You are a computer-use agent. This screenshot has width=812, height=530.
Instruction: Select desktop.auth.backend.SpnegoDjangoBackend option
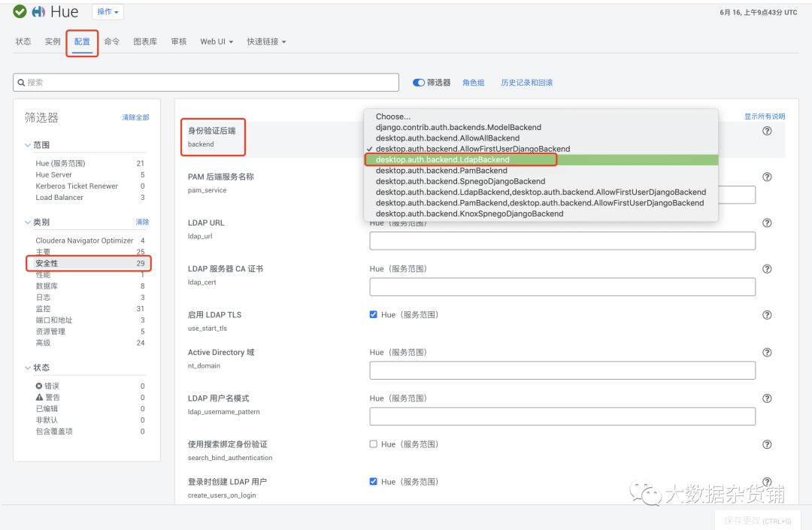[541, 182]
